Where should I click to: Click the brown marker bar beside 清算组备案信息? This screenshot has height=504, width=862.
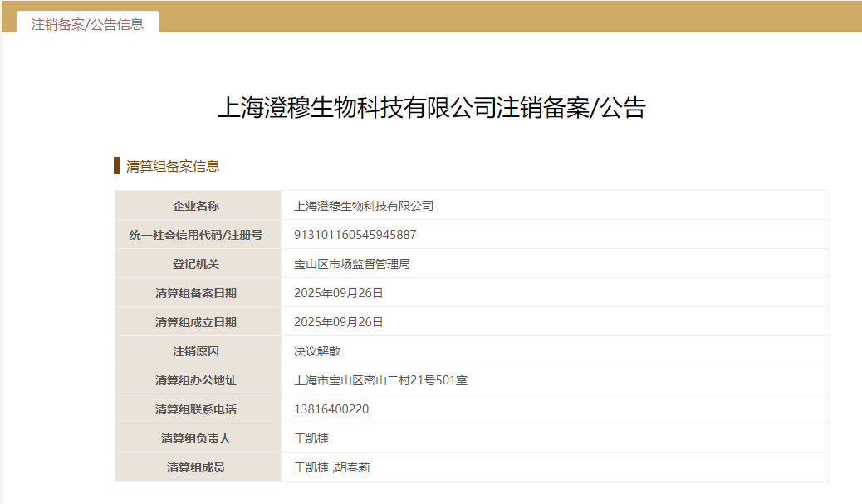pyautogui.click(x=117, y=165)
